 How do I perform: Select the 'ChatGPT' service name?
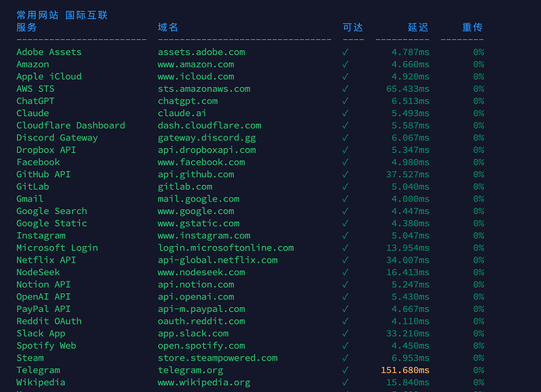(x=35, y=101)
